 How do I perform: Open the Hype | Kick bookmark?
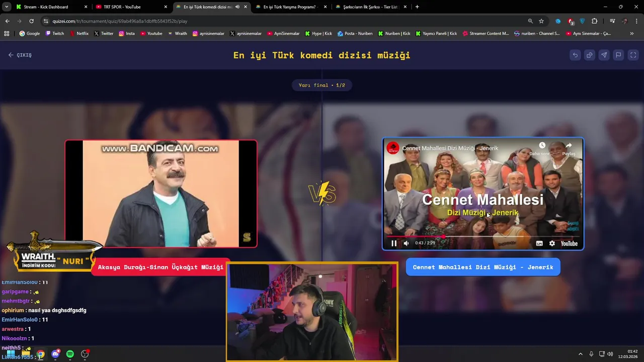318,34
